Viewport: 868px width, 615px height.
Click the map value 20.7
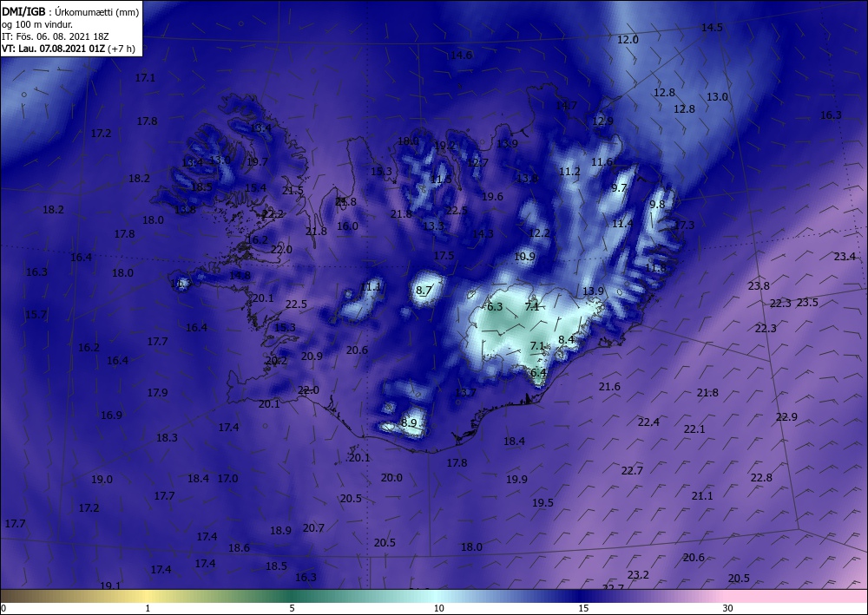coord(313,527)
